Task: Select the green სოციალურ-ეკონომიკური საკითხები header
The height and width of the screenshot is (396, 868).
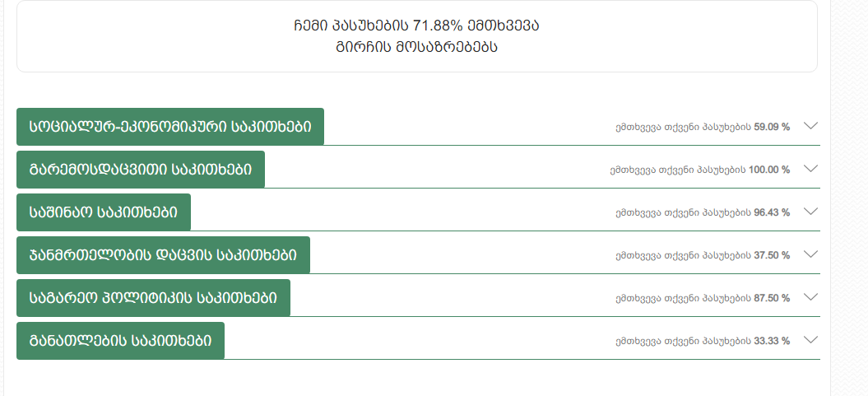Action: click(170, 126)
